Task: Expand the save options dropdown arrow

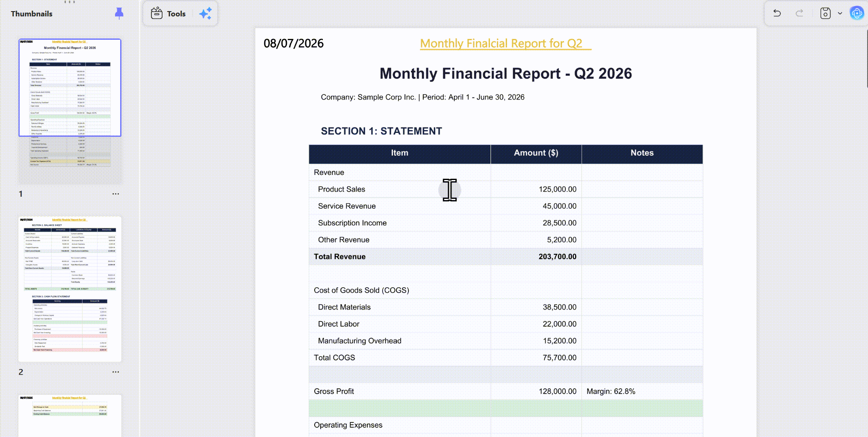Action: [x=840, y=13]
